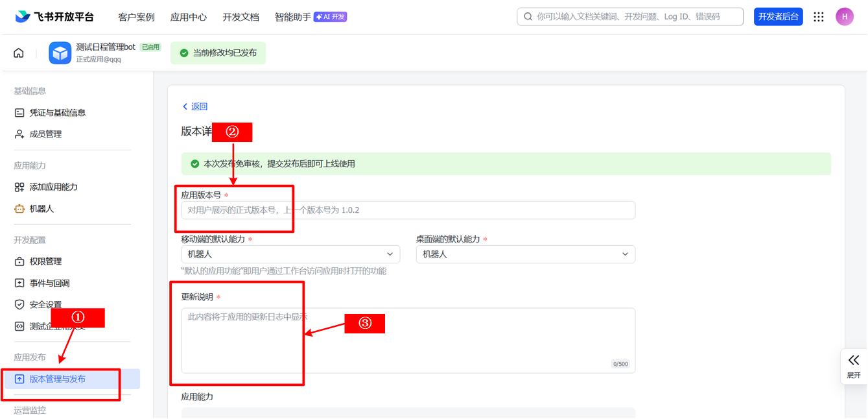Open 凭证与基础信息 in the sidebar

[x=57, y=113]
